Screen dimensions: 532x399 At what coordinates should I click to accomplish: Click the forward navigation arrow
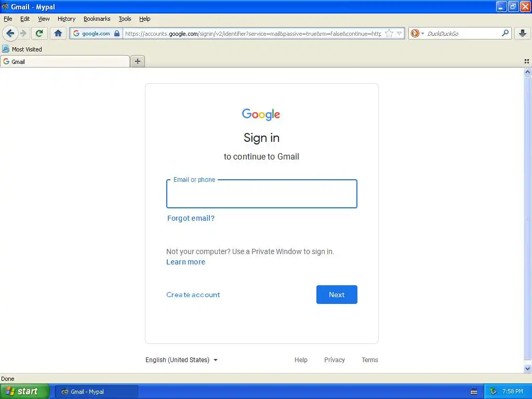[x=23, y=33]
